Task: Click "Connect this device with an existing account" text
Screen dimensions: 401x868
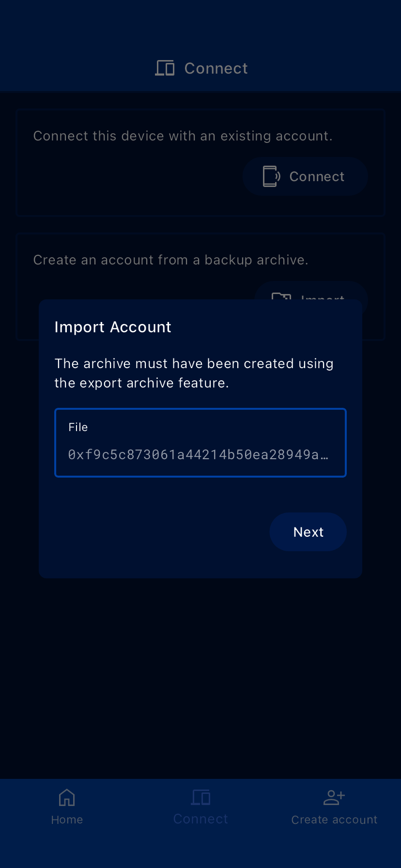Action: [x=183, y=136]
